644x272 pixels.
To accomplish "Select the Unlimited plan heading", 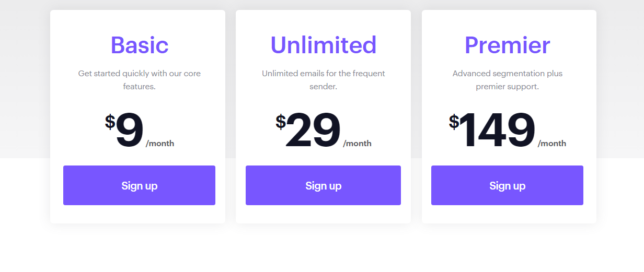I will click(x=323, y=45).
